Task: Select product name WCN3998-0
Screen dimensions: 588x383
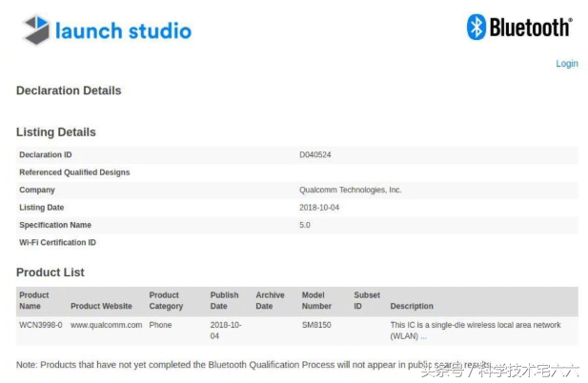Action: tap(40, 325)
